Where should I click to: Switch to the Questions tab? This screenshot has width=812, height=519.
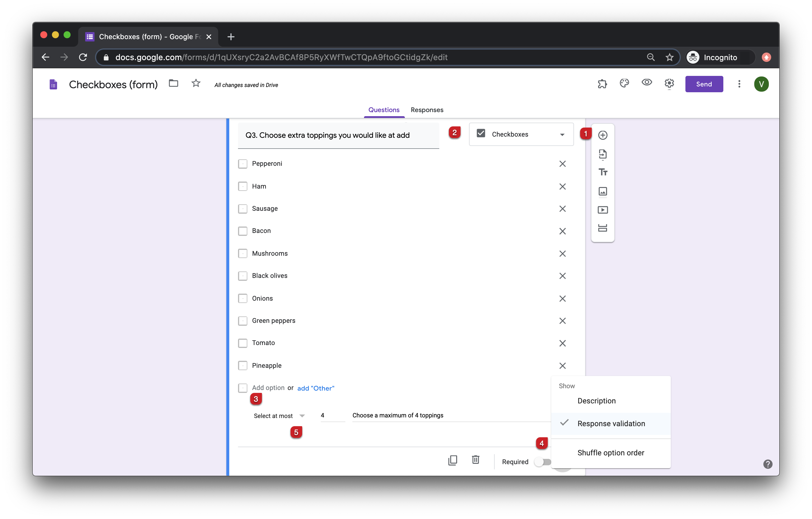(384, 109)
